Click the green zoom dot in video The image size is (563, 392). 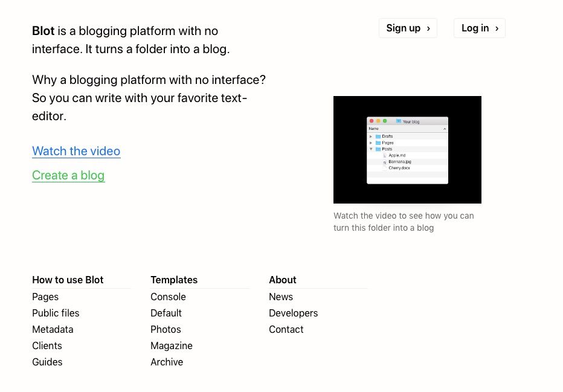(385, 121)
